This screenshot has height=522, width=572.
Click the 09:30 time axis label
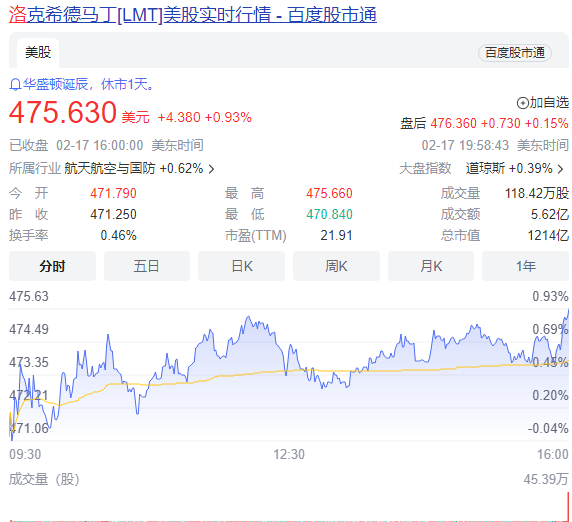[25, 455]
